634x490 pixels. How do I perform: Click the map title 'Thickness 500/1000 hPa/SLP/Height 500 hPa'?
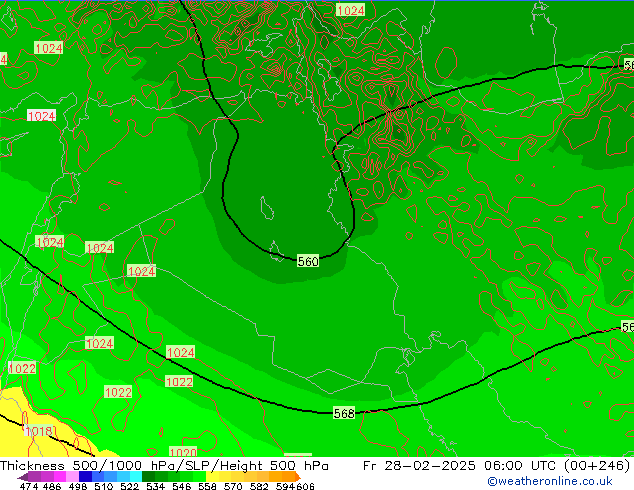(x=164, y=466)
